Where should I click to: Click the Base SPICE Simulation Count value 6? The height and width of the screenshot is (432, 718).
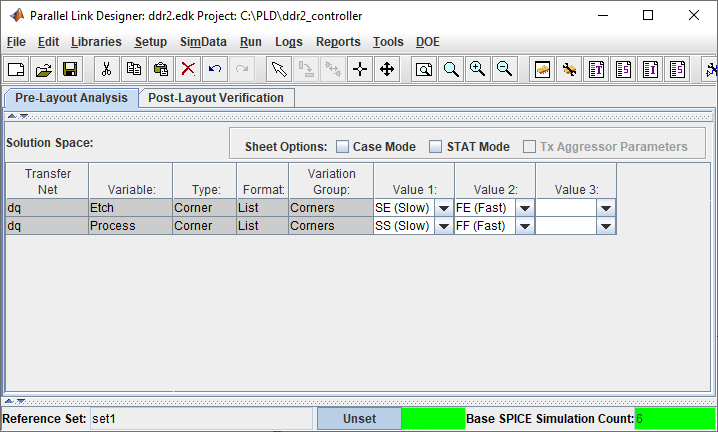click(x=674, y=419)
